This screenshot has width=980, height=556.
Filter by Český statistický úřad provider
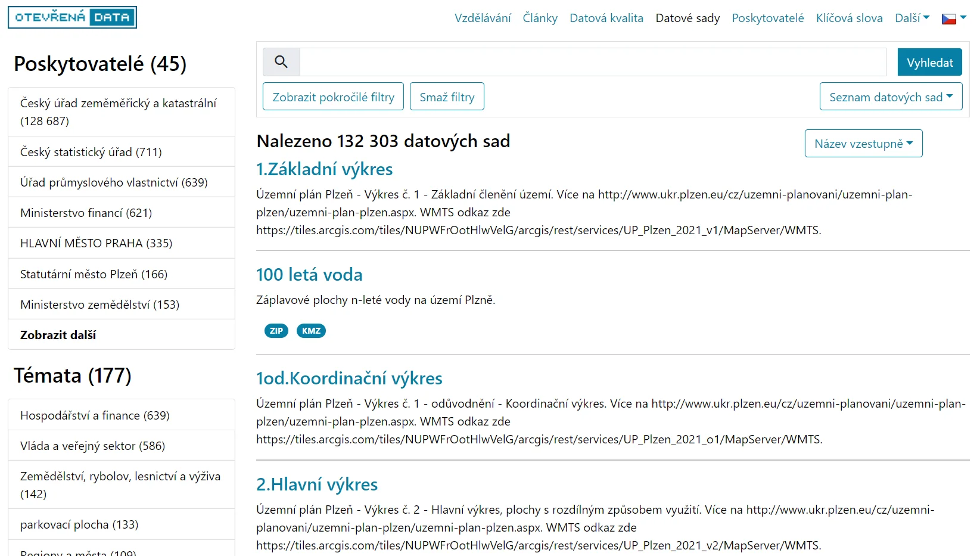tap(91, 152)
